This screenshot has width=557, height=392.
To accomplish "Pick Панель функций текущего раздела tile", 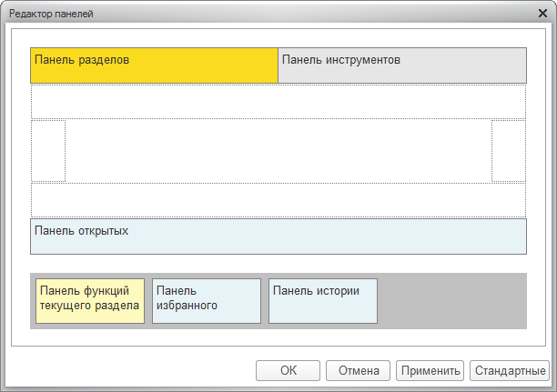I will coord(89,301).
